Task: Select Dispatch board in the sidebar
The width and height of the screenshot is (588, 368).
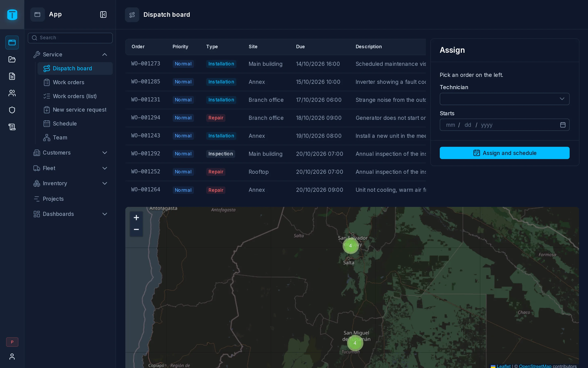Action: coord(75,68)
